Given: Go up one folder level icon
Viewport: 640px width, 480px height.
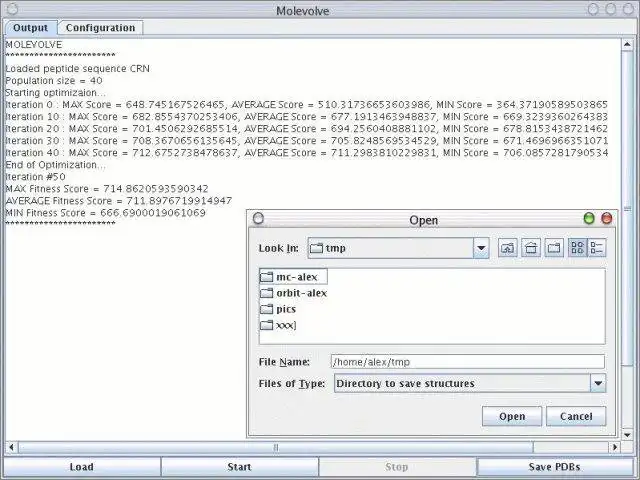Looking at the screenshot, I should pyautogui.click(x=507, y=248).
